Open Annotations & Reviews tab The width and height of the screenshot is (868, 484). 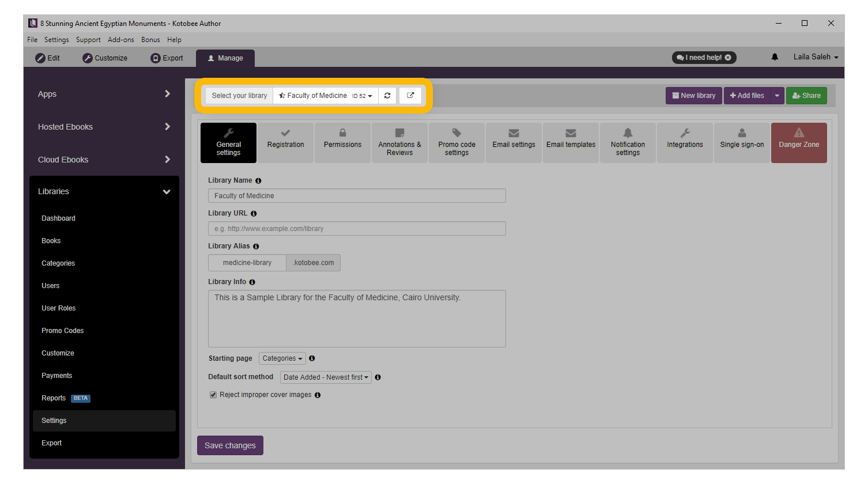399,143
